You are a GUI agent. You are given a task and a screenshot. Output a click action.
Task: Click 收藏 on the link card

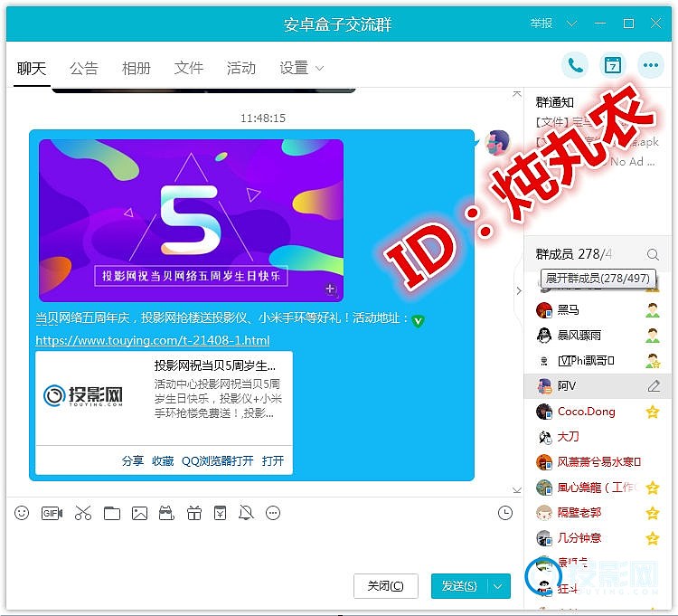coord(163,461)
